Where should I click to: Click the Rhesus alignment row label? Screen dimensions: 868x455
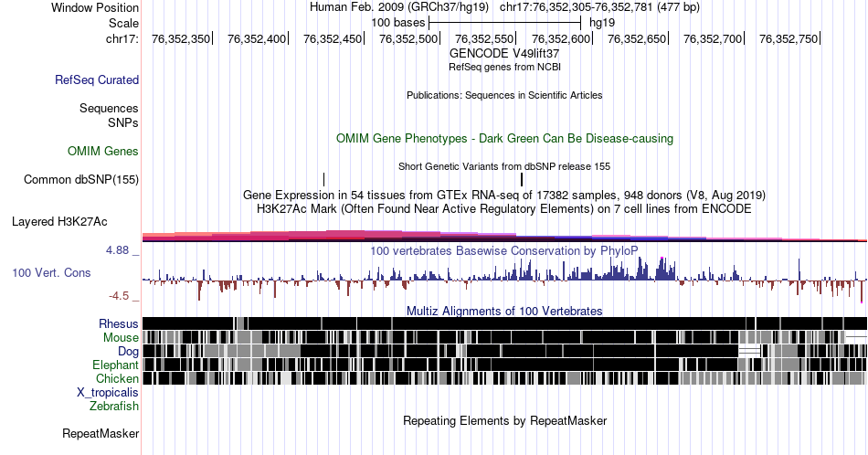119,323
